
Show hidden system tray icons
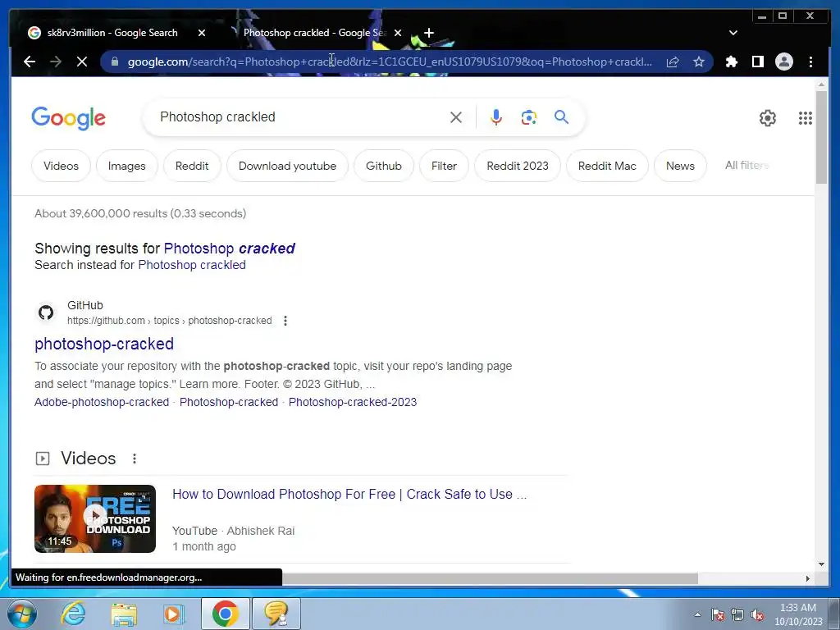[x=697, y=614]
